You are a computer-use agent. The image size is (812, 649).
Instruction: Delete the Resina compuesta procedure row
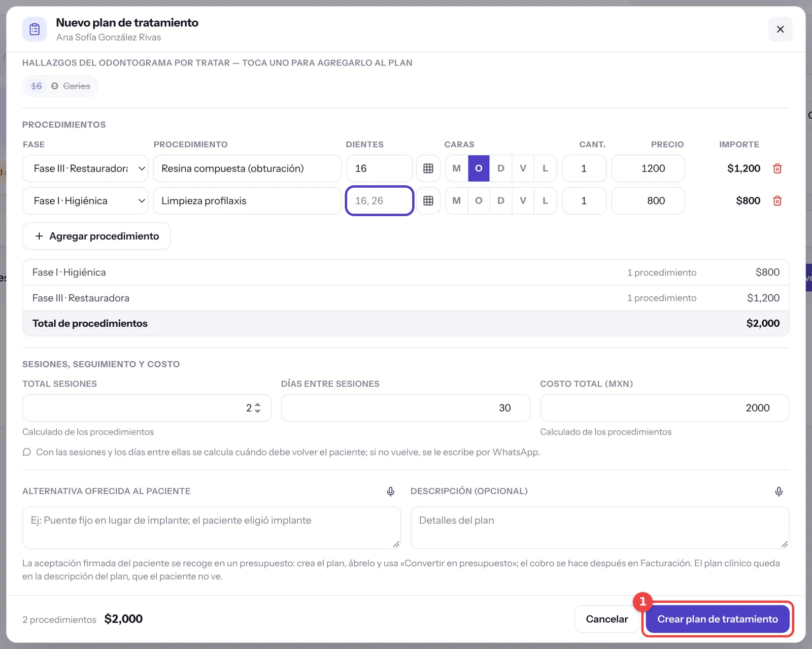click(x=777, y=168)
